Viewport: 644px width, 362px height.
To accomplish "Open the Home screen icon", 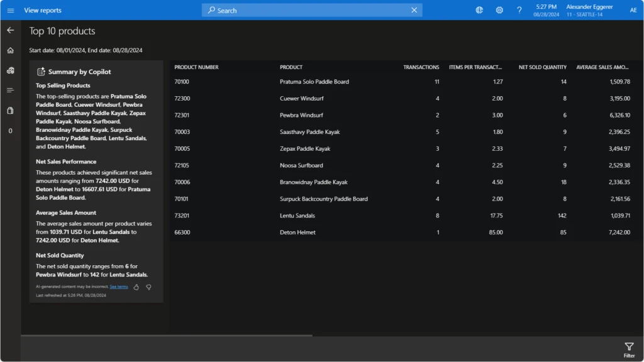I will pyautogui.click(x=10, y=50).
